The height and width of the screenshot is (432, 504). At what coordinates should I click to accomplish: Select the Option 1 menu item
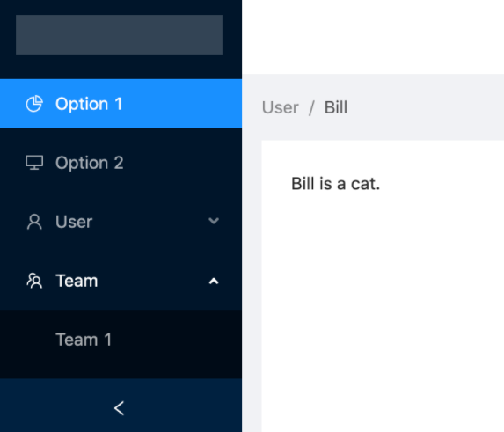(121, 104)
